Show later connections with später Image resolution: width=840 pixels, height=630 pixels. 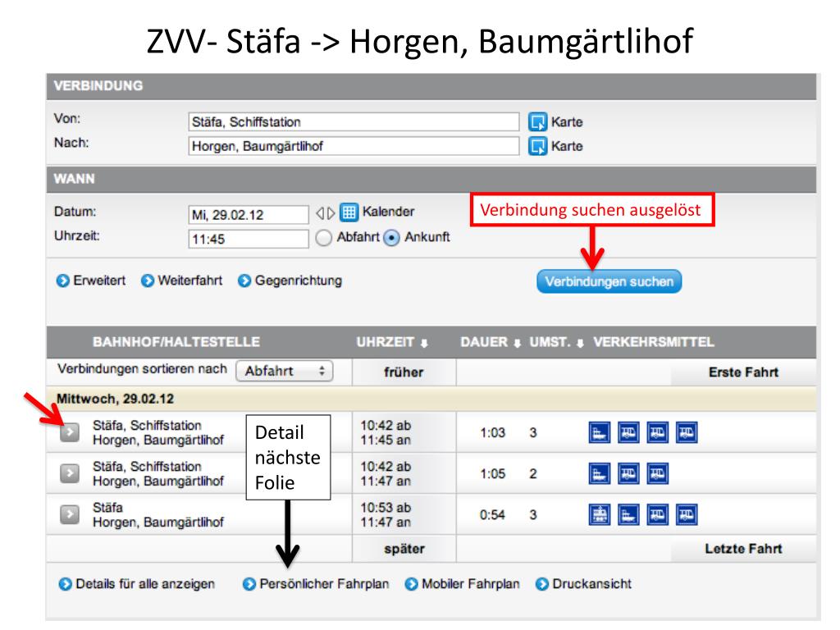tap(404, 549)
